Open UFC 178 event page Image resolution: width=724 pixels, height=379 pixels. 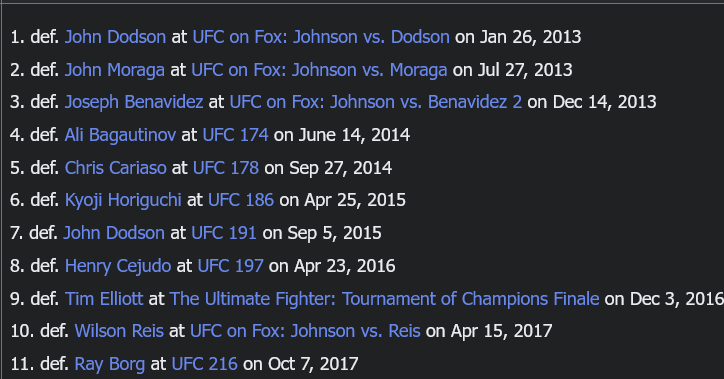click(226, 168)
